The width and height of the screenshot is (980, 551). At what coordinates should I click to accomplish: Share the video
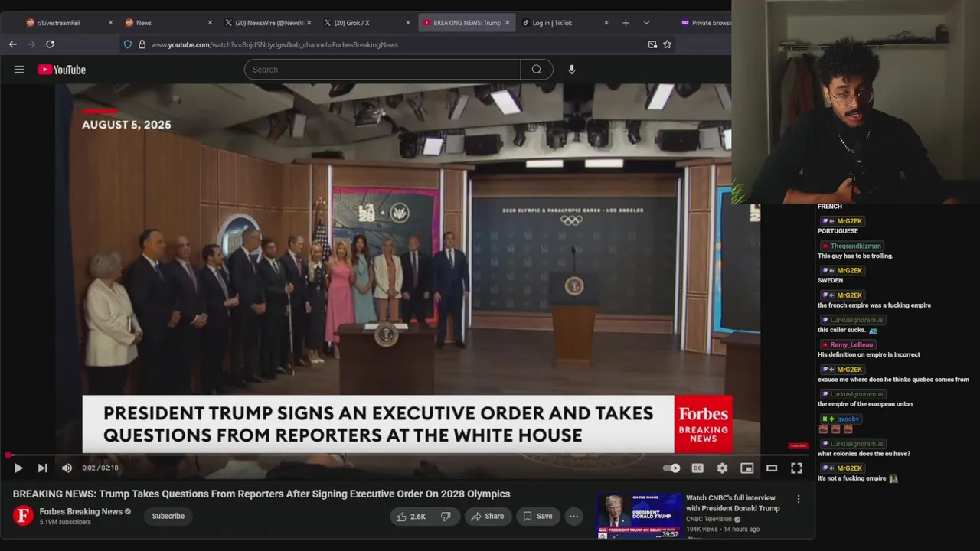coord(487,517)
